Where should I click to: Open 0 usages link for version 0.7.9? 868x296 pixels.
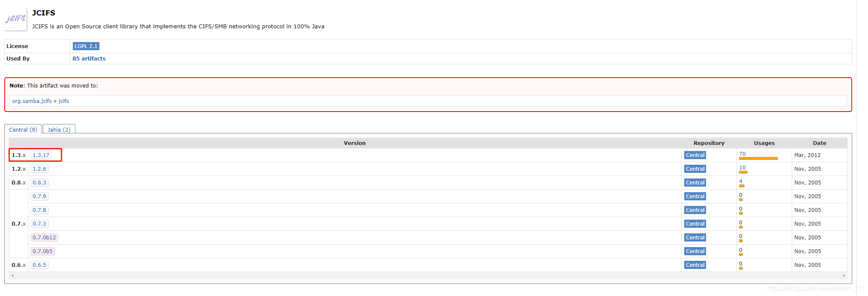click(741, 195)
